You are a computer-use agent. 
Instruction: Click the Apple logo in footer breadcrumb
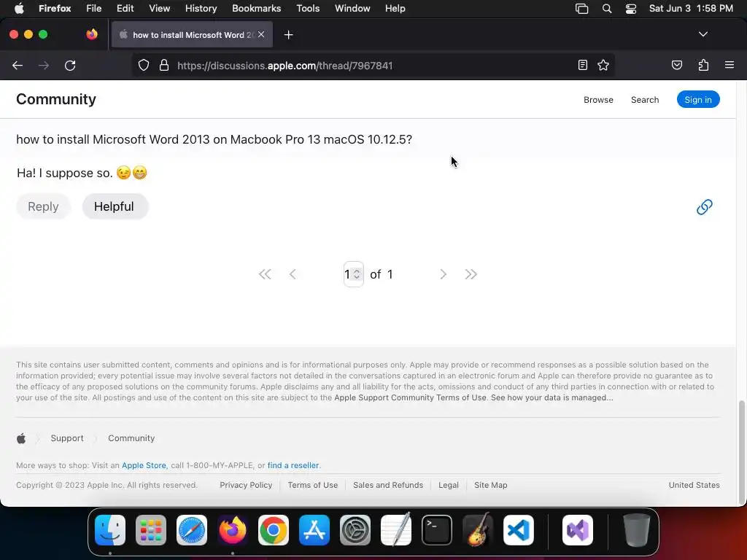click(x=21, y=438)
